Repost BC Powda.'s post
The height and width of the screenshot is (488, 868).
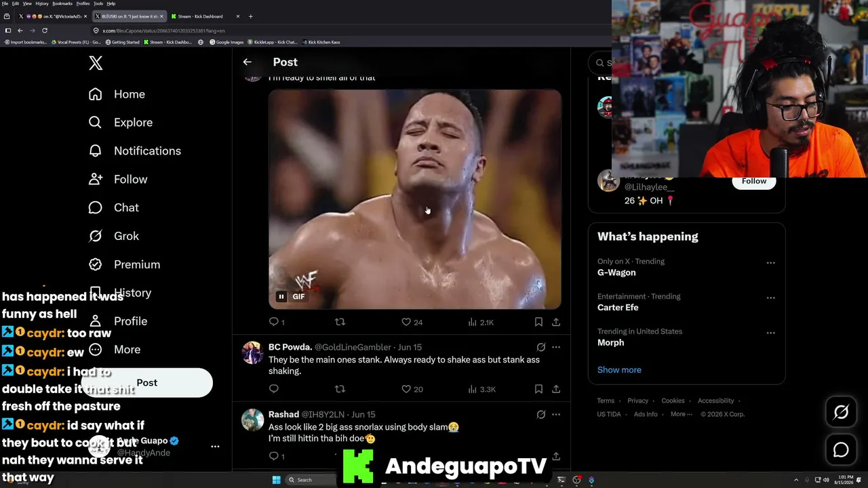(340, 389)
